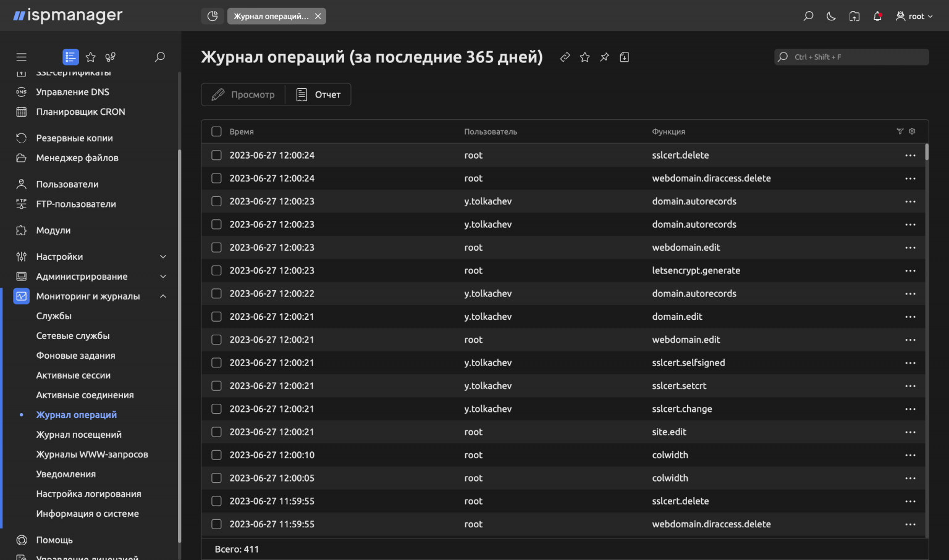Select Активные сессии in the sidebar

point(74,375)
